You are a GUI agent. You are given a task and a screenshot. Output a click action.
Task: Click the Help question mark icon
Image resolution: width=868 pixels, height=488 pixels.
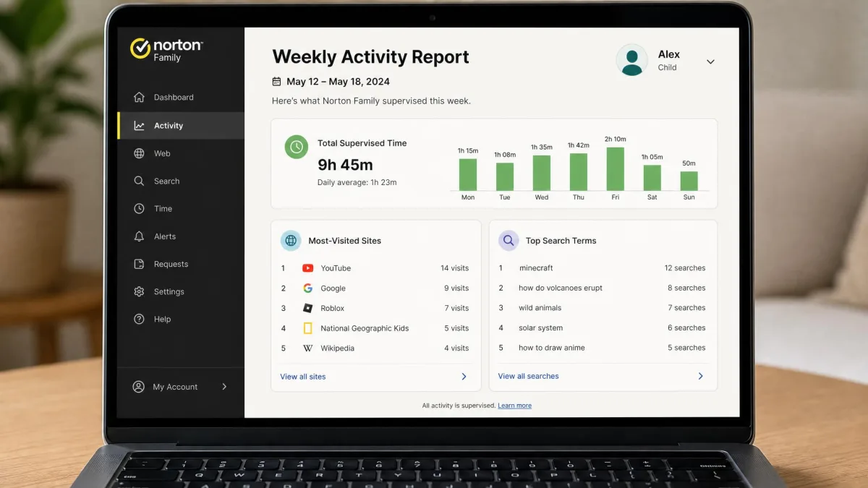point(140,319)
